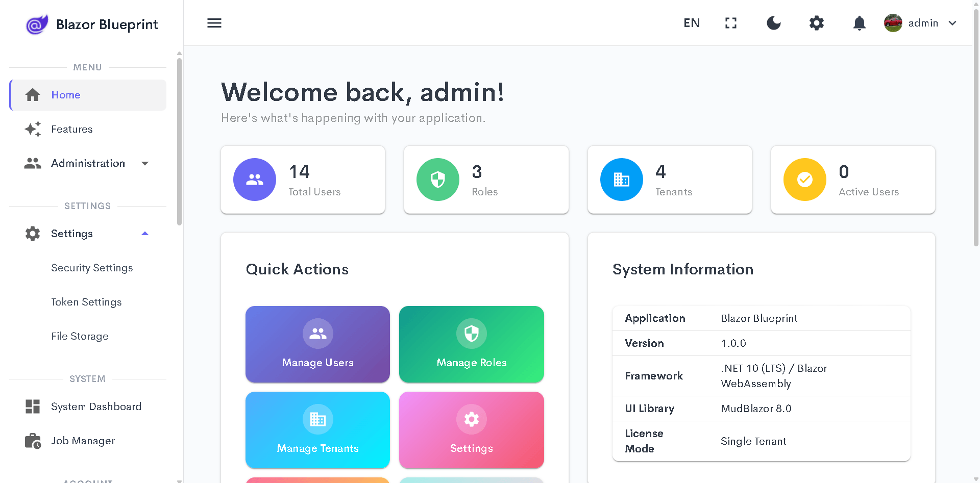Open settings via the gear icon
The image size is (980, 483).
coord(816,23)
